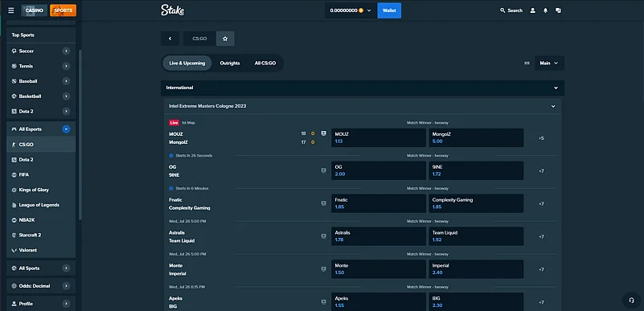Go back with the left arrow button
Screen dimensions: 644x311
(x=170, y=39)
